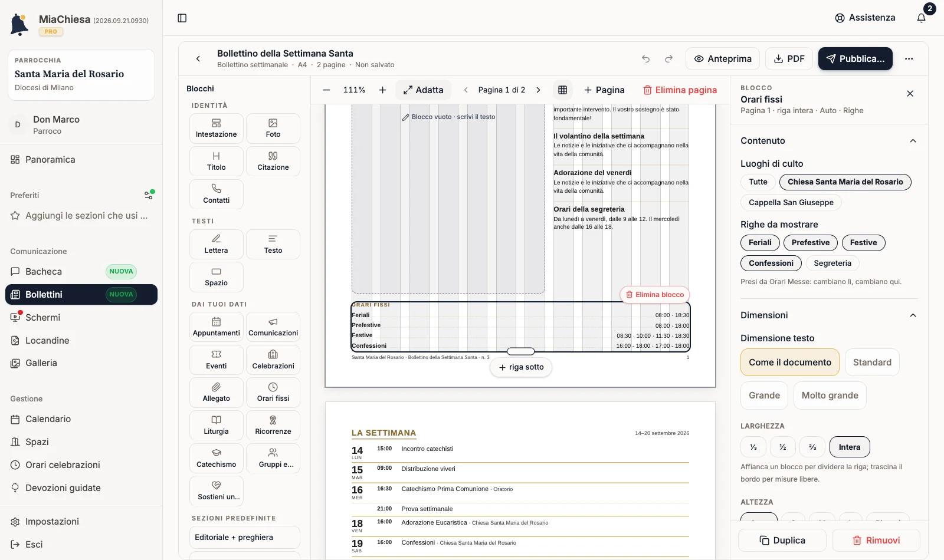This screenshot has height=560, width=944.
Task: Add a Titolo block
Action: click(217, 162)
